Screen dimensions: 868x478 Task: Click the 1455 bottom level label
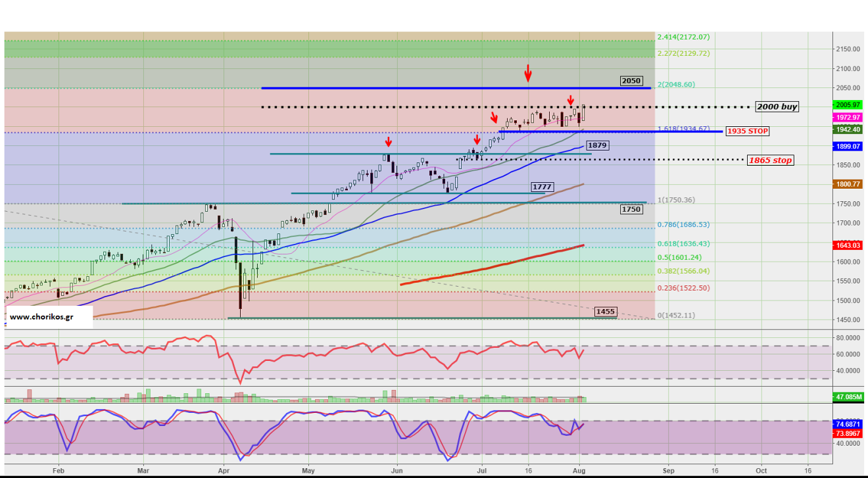click(605, 311)
